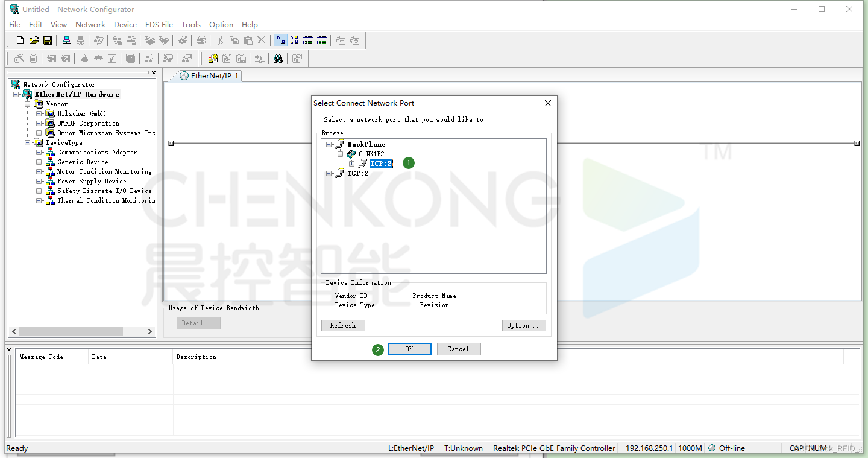Screen dimensions: 868x458
Task: Open the Network menu
Action: click(x=90, y=25)
